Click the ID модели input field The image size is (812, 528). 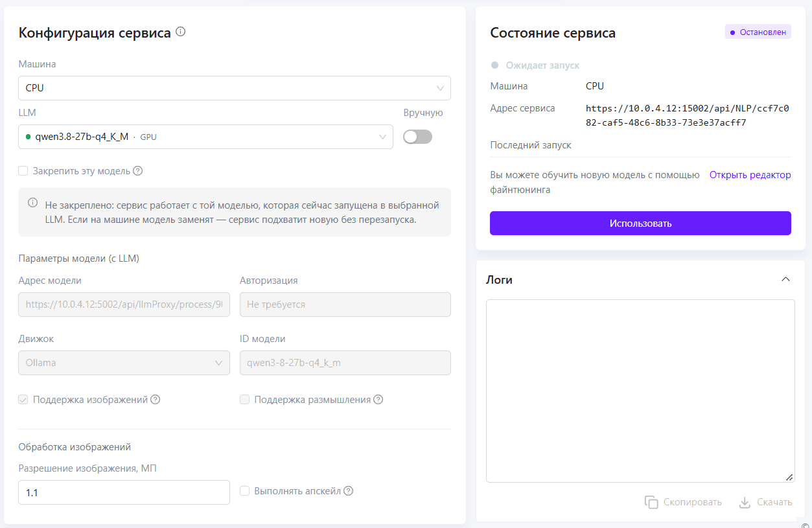coord(345,363)
